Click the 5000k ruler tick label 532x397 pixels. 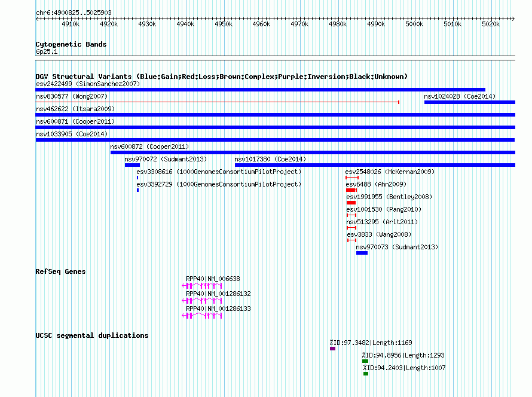[414, 24]
